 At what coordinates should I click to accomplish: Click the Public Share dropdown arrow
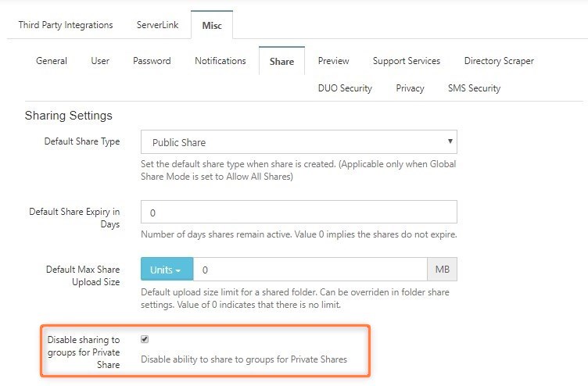point(450,141)
